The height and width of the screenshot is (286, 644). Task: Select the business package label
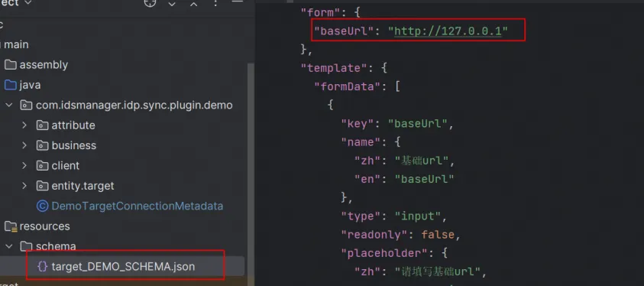pos(74,145)
